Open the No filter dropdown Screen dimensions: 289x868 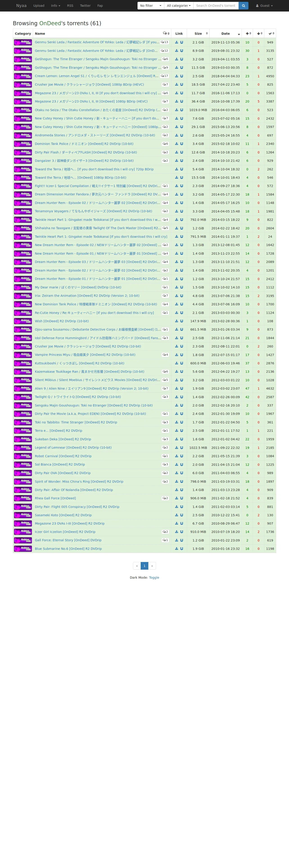(151, 6)
